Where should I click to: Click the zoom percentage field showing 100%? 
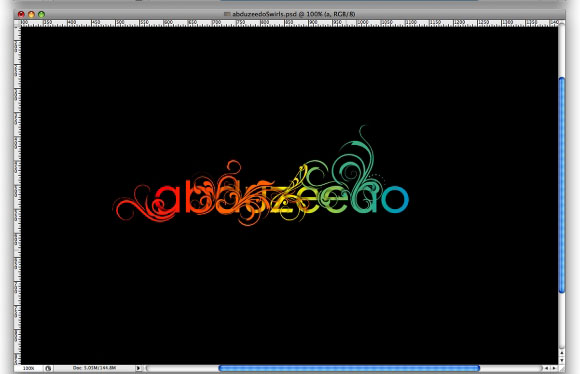tap(29, 368)
